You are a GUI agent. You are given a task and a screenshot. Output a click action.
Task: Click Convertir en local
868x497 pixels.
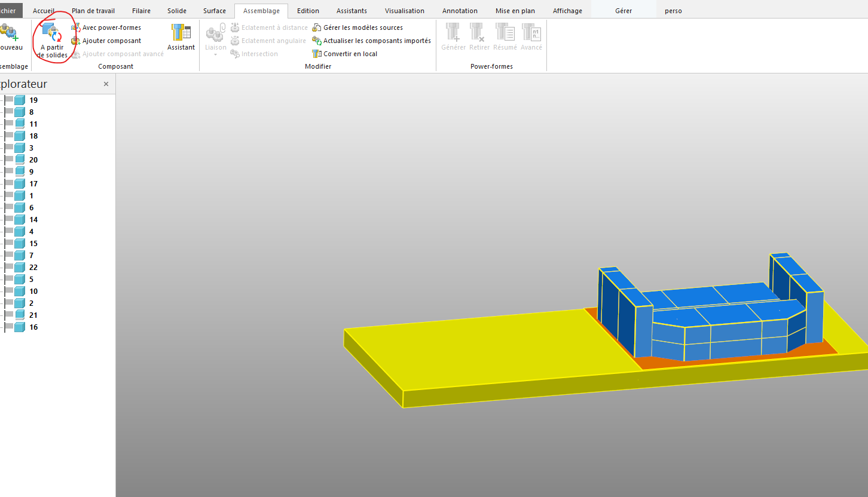[350, 54]
